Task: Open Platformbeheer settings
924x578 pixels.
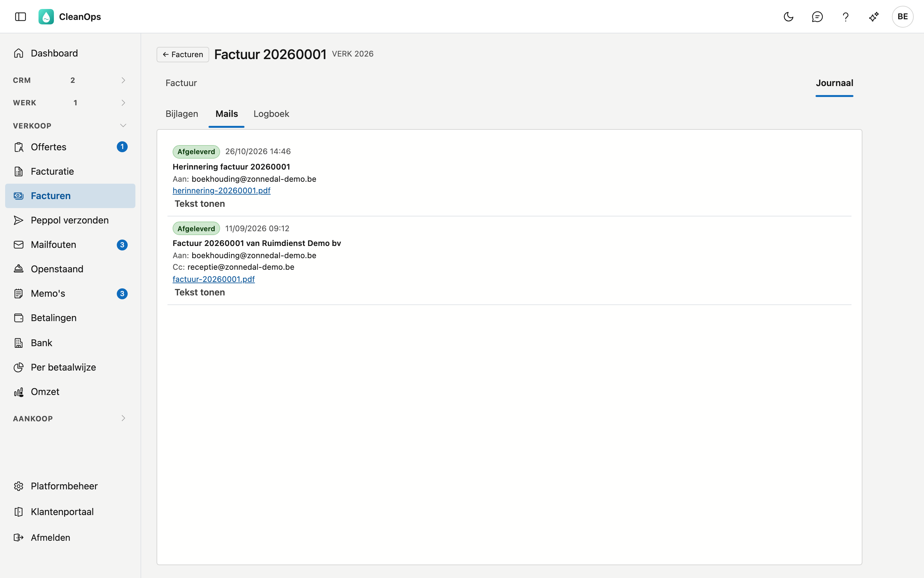Action: point(70,486)
